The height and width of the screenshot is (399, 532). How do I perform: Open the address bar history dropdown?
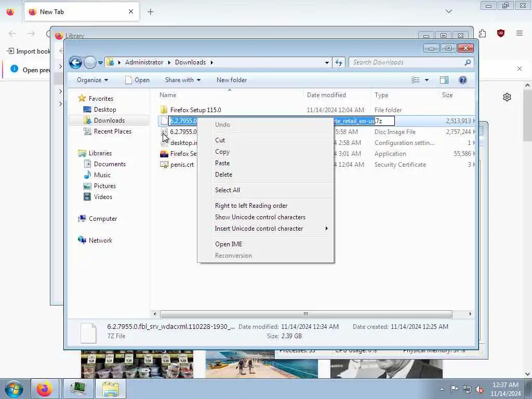(x=327, y=63)
